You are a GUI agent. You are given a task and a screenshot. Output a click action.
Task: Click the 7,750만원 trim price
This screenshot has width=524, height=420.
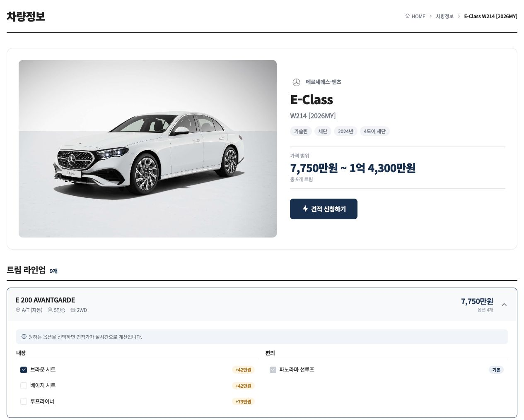click(477, 301)
